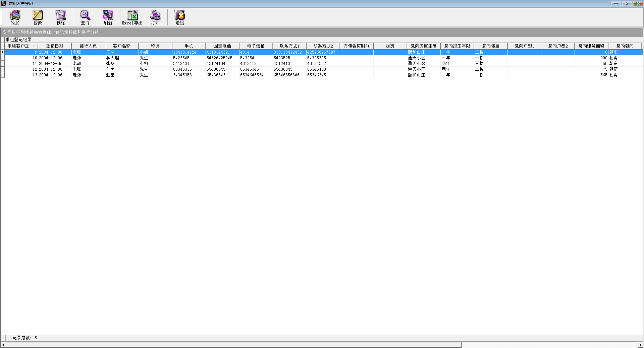This screenshot has width=644, height=348.
Task: Click the 意向朝向 column header
Action: click(x=625, y=46)
